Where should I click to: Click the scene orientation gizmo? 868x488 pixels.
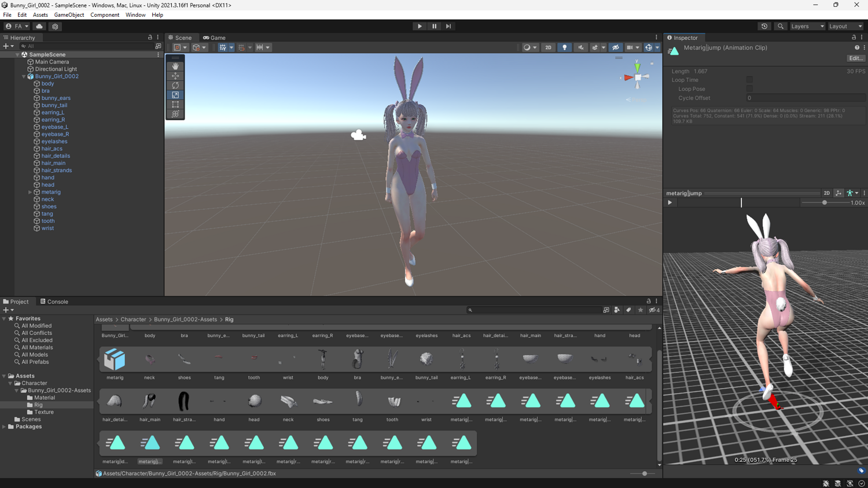[638, 77]
